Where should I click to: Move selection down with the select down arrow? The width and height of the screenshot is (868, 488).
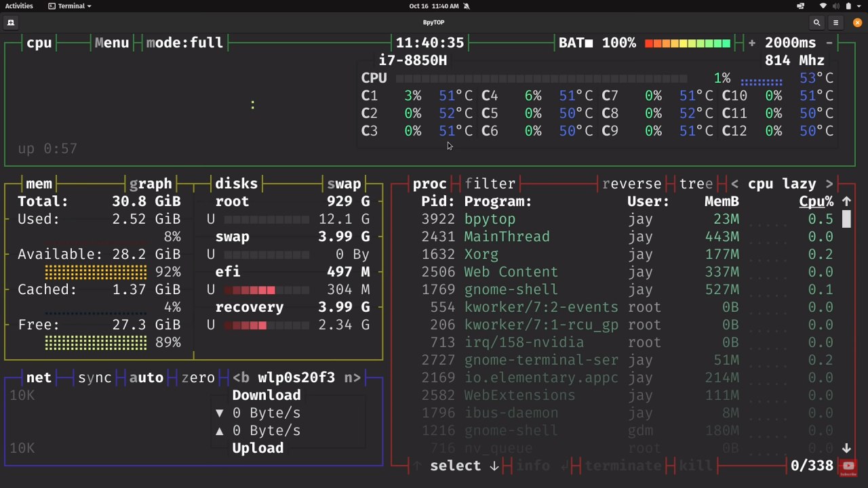pos(494,466)
